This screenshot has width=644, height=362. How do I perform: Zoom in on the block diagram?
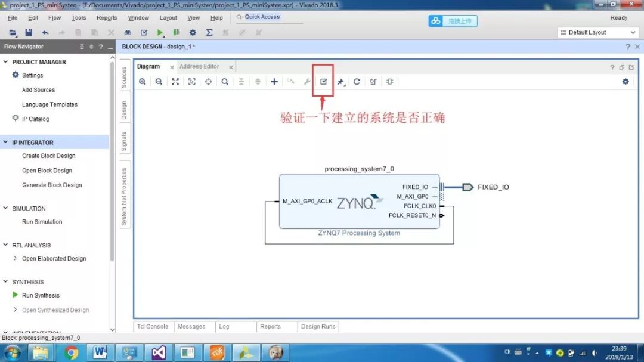(142, 81)
